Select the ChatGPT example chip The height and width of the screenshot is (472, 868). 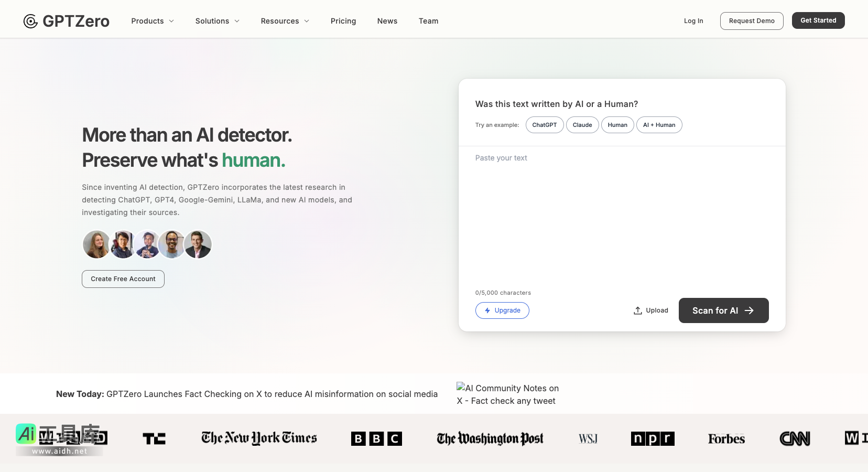coord(545,125)
